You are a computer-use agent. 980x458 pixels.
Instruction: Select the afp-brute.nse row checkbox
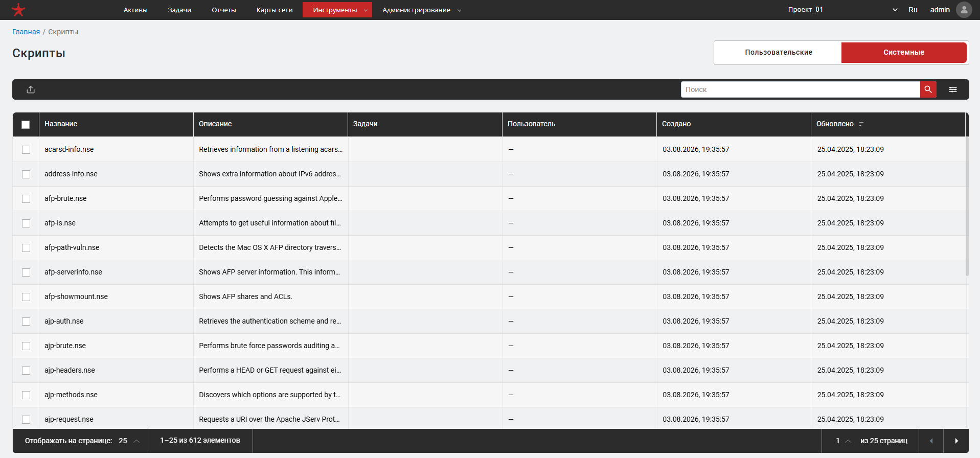coord(26,199)
